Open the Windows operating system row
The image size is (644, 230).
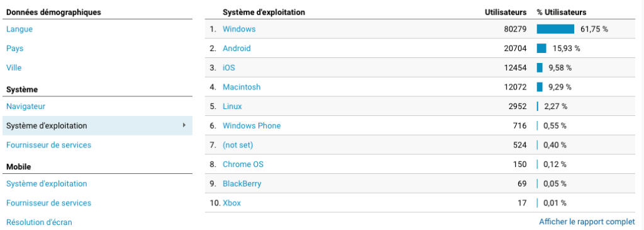pos(239,29)
